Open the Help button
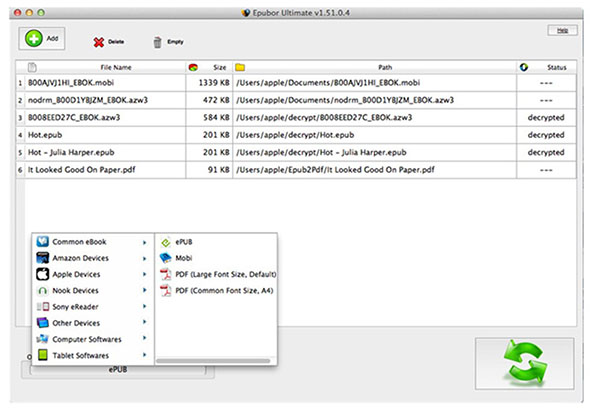The image size is (590, 411). [x=562, y=30]
